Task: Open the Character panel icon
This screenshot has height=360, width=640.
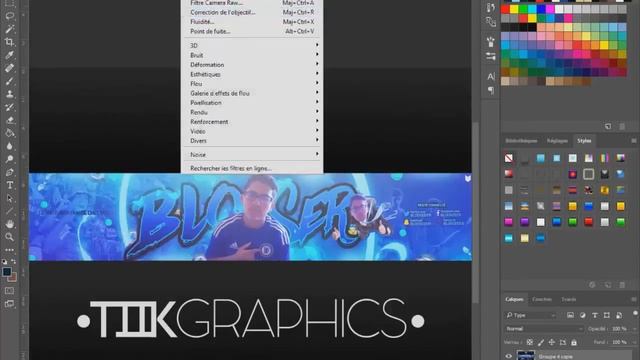Action: tap(491, 76)
